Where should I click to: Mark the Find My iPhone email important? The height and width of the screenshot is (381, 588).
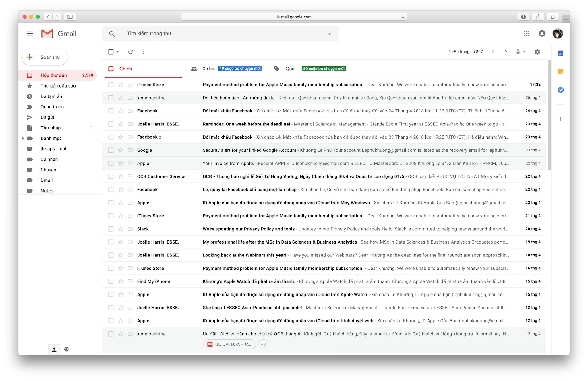coord(130,281)
